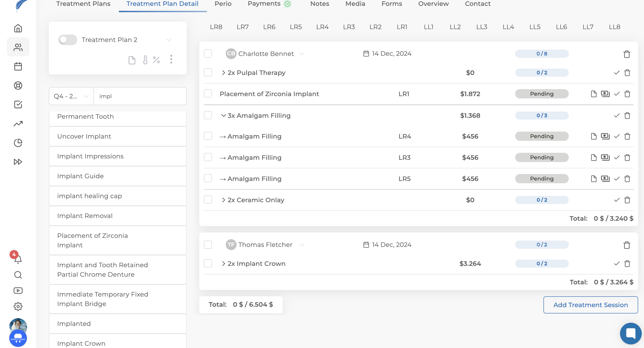Open the notifications bell icon
The width and height of the screenshot is (644, 348).
tap(18, 259)
